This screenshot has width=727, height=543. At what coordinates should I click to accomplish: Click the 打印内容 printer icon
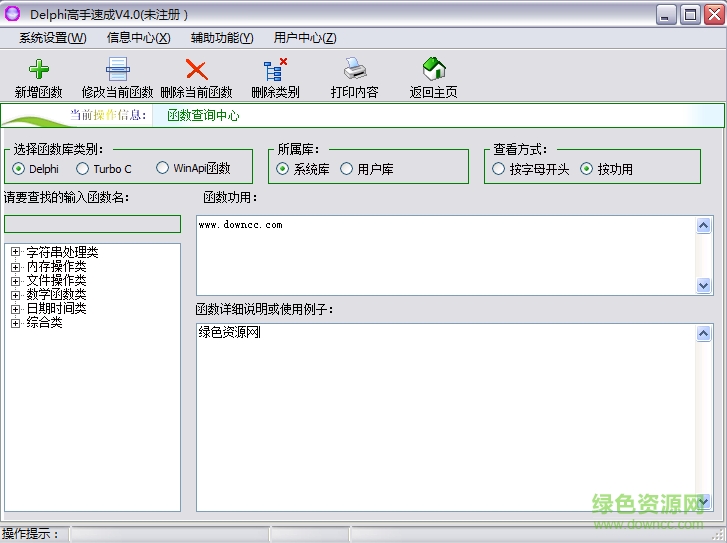355,69
